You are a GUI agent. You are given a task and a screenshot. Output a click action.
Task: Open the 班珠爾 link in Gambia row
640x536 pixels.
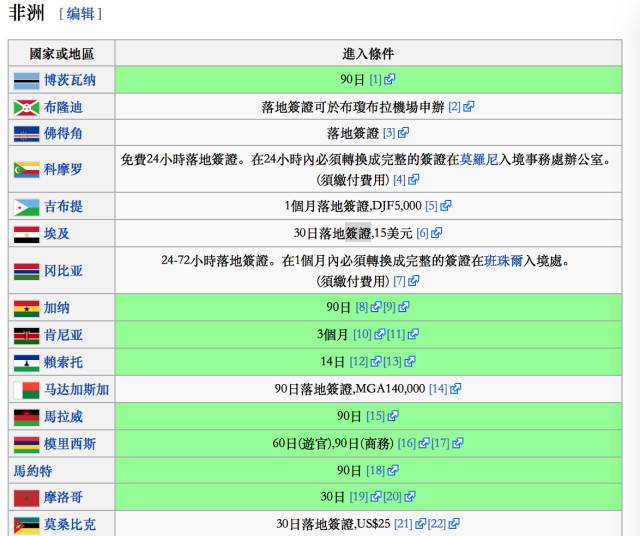pyautogui.click(x=506, y=261)
